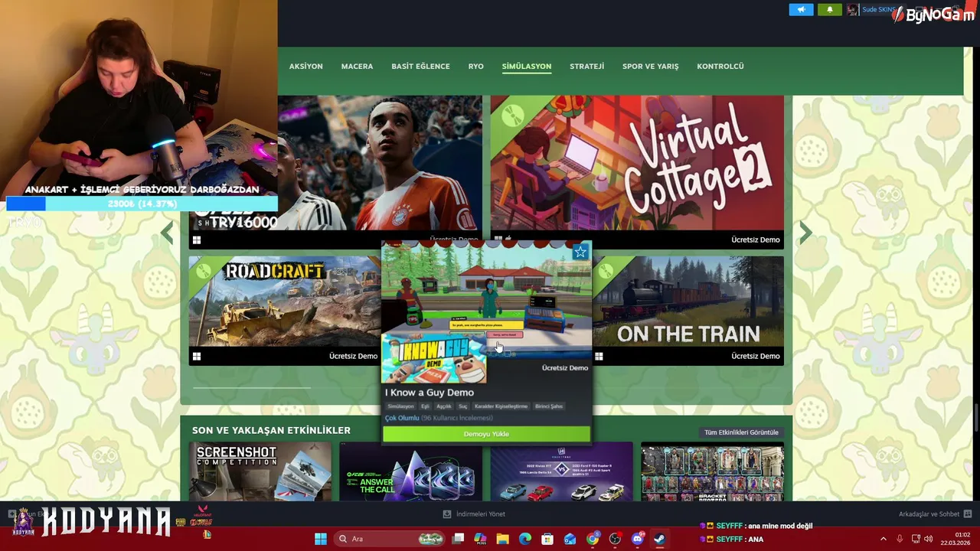Open network/display tray icon
Viewport: 980px width, 551px height.
tap(915, 539)
